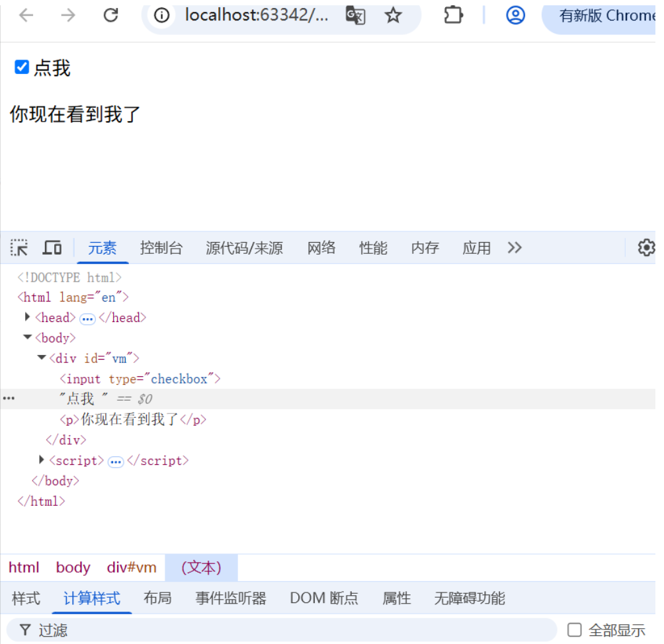Expand the <head> node triangle
This screenshot has width=664, height=644.
click(27, 317)
